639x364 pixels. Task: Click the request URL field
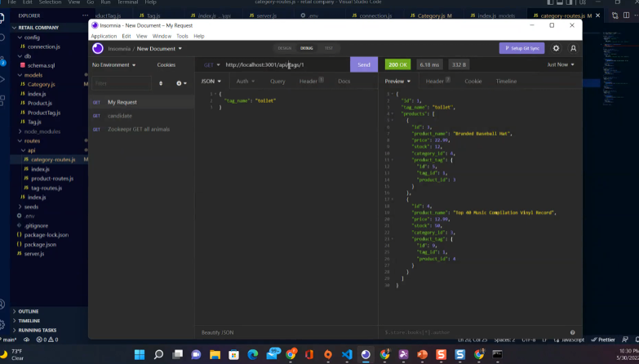[x=286, y=64]
